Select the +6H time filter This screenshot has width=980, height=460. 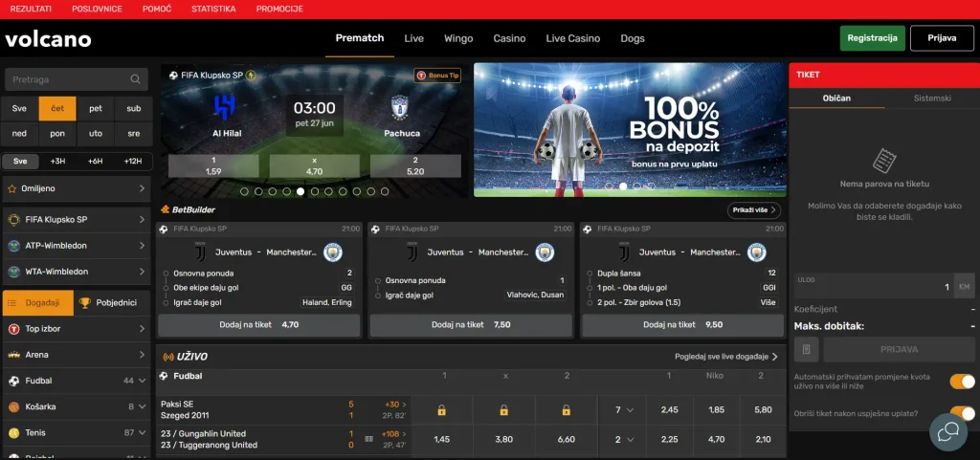click(95, 161)
